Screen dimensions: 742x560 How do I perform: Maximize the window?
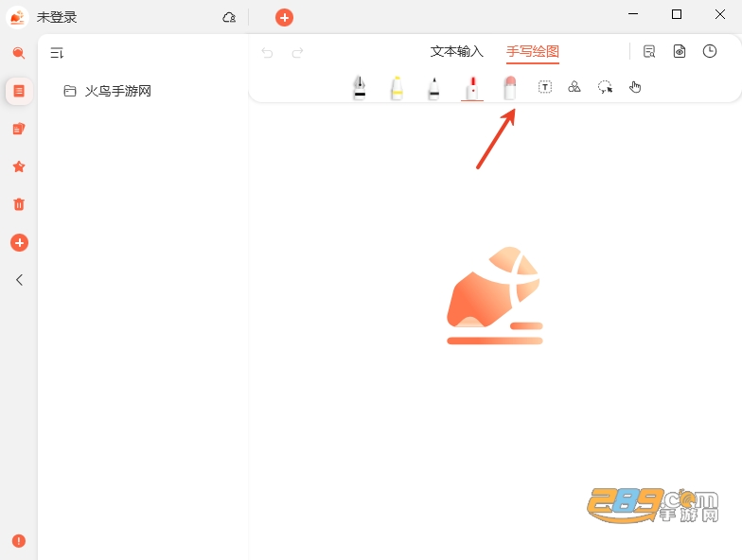tap(677, 14)
